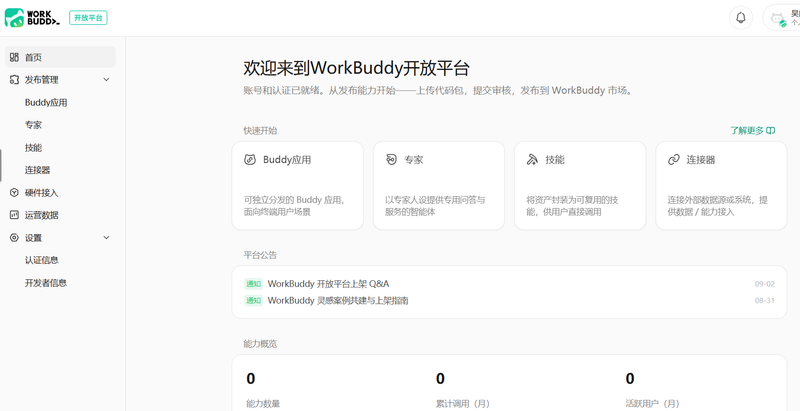Image resolution: width=800 pixels, height=411 pixels.
Task: Click the 硬件接入 hardware icon
Action: coord(14,193)
